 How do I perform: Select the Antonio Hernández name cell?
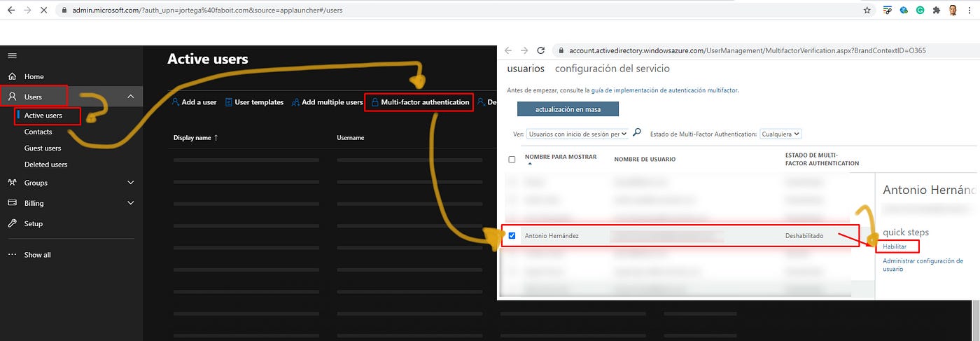552,236
